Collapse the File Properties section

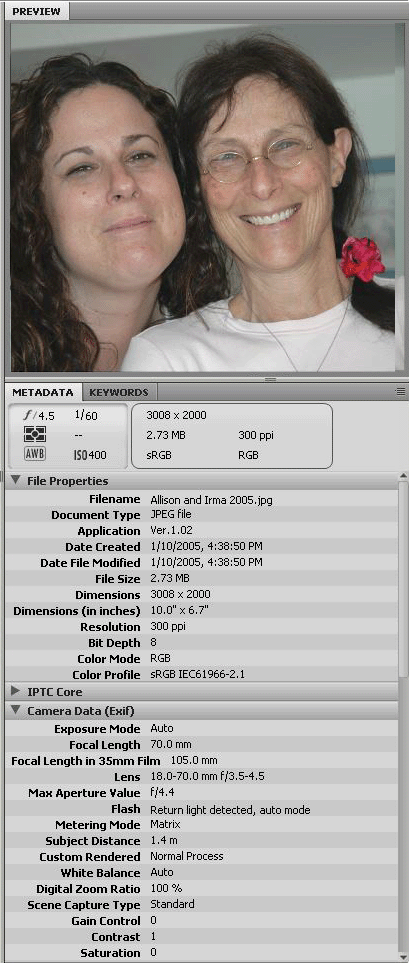pyautogui.click(x=15, y=480)
